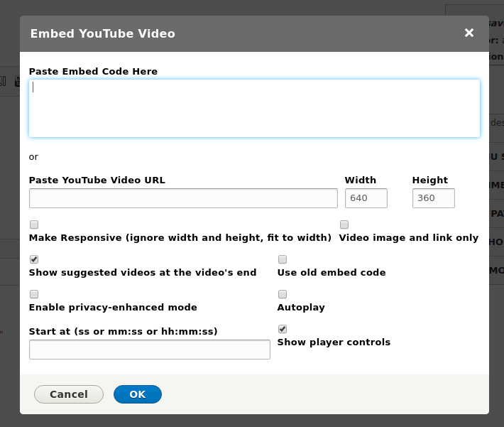The image size is (504, 427).
Task: Click the Height field showing 360
Action: coord(433,198)
